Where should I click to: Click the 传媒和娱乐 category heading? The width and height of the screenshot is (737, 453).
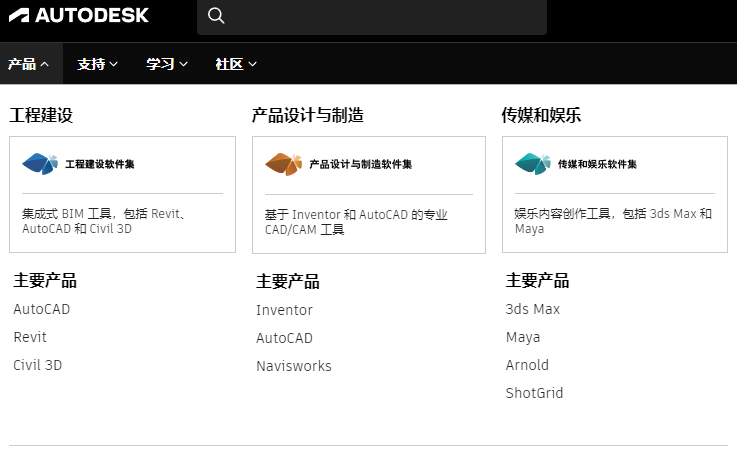pyautogui.click(x=541, y=115)
